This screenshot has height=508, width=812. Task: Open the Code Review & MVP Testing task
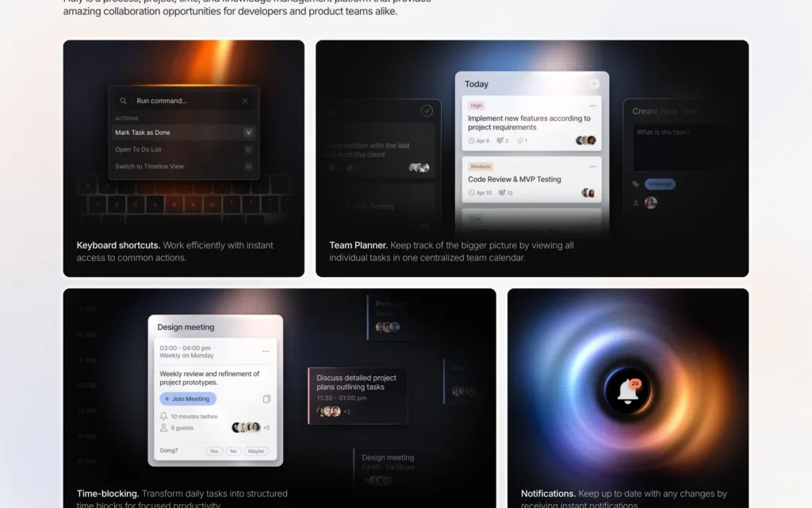coord(532,179)
